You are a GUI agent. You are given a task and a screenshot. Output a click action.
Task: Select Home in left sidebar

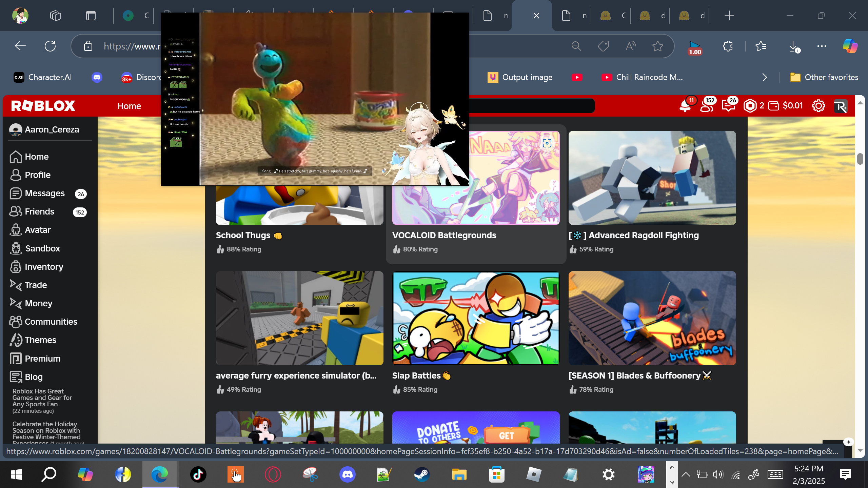29,157
